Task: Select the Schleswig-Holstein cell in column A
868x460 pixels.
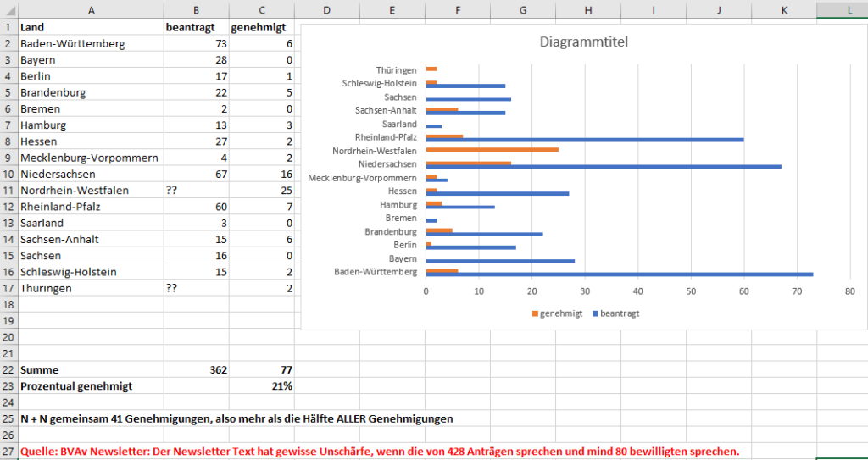Action: point(91,272)
